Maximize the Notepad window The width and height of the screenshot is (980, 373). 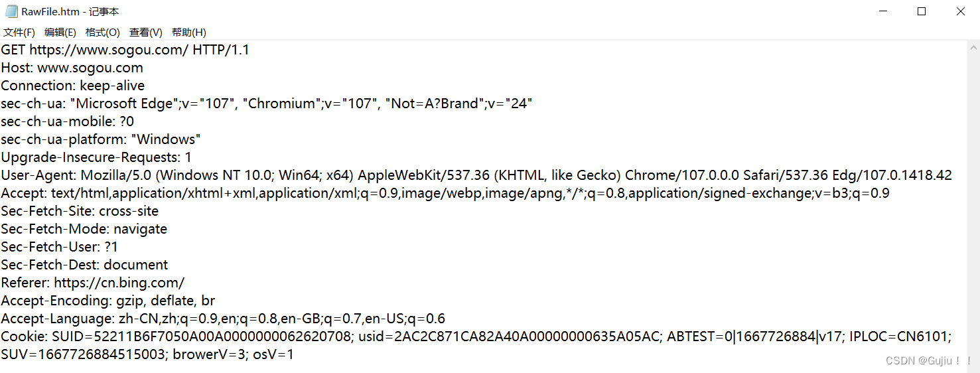(x=921, y=11)
